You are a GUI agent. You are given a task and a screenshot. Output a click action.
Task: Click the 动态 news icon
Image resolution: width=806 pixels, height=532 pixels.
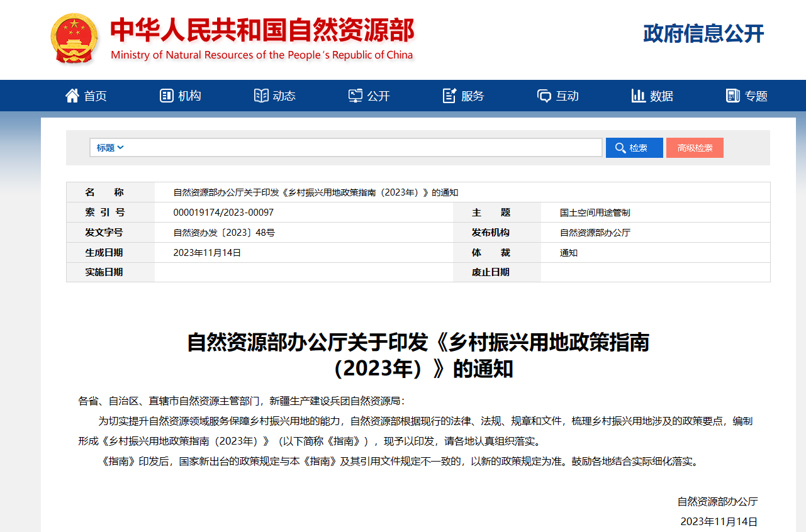click(x=260, y=95)
